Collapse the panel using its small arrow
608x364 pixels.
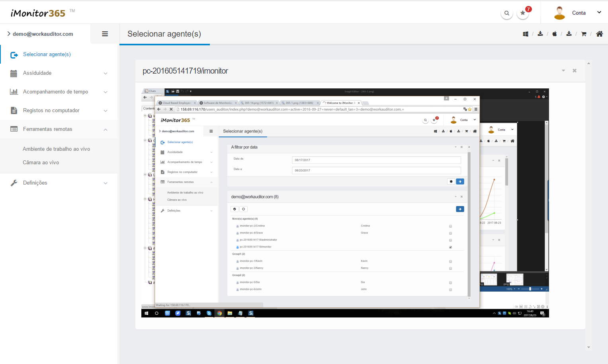point(563,70)
